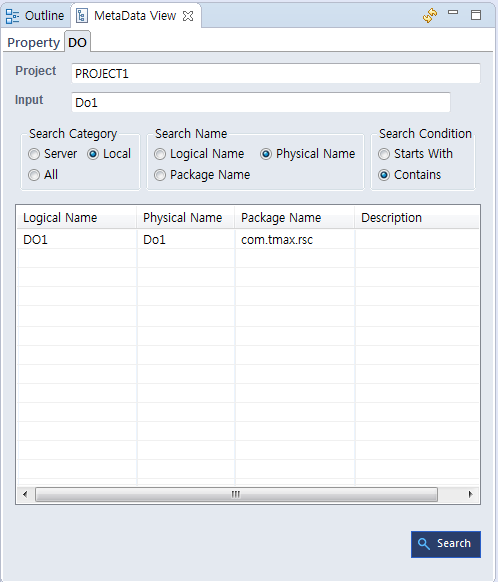The height and width of the screenshot is (582, 498).
Task: Choose Logical Name search option
Action: [160, 154]
